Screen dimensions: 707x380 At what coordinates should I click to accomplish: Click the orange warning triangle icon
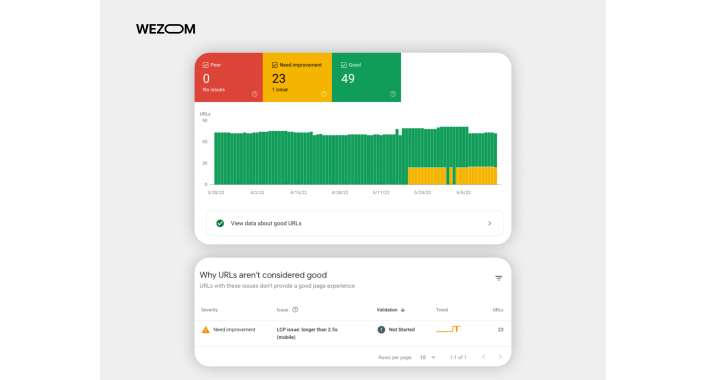(x=206, y=330)
